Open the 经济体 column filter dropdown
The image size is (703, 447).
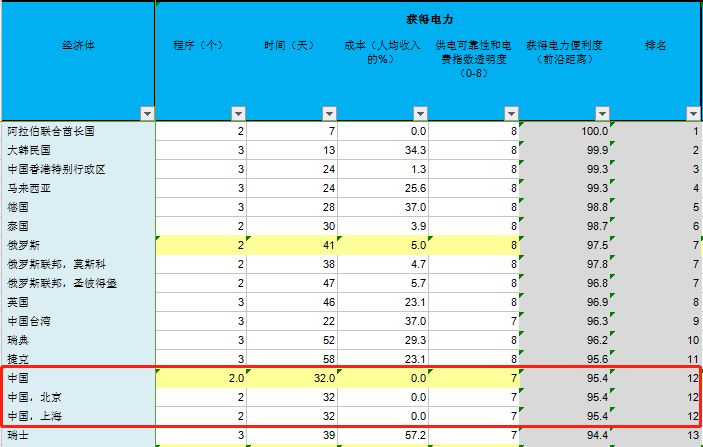click(x=148, y=114)
